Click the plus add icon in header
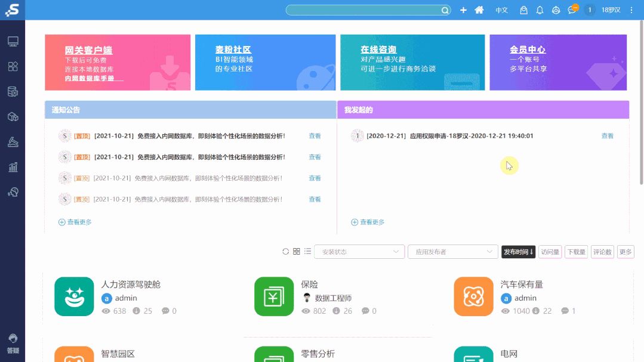Image resolution: width=644 pixels, height=362 pixels. (463, 10)
